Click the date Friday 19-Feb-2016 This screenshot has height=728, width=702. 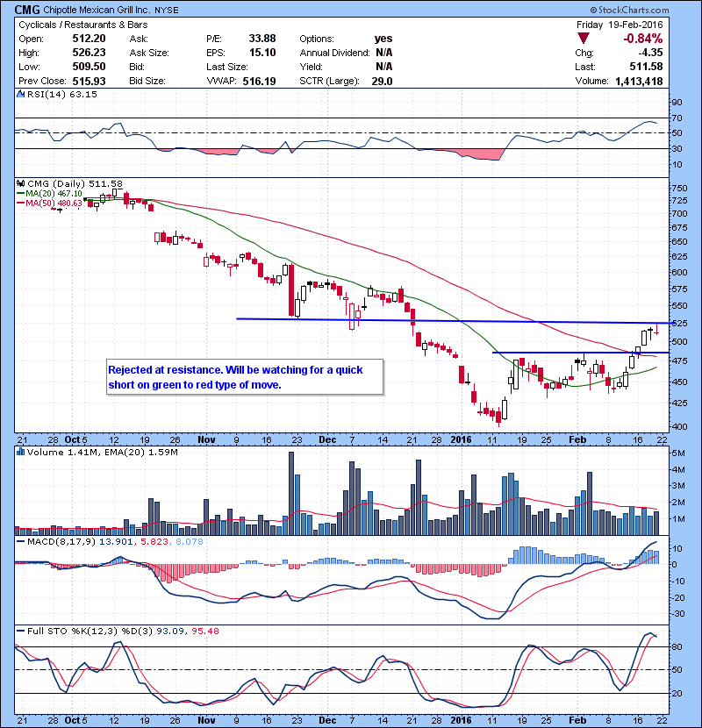pos(620,25)
